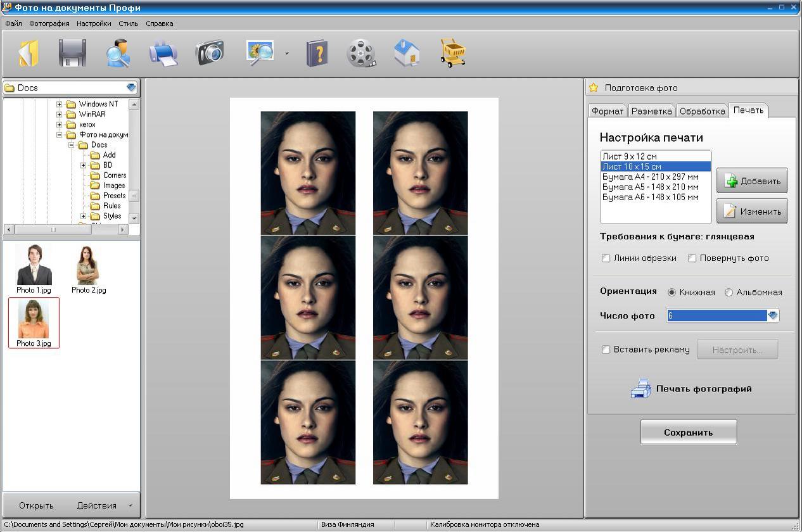The width and height of the screenshot is (802, 532).
Task: Toggle the Повернуть фото checkbox
Action: click(x=692, y=258)
